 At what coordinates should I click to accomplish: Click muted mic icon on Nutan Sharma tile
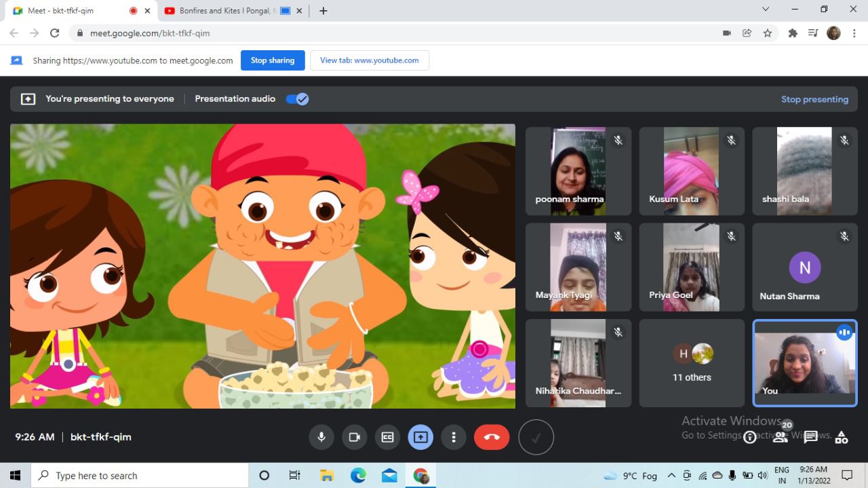[844, 236]
